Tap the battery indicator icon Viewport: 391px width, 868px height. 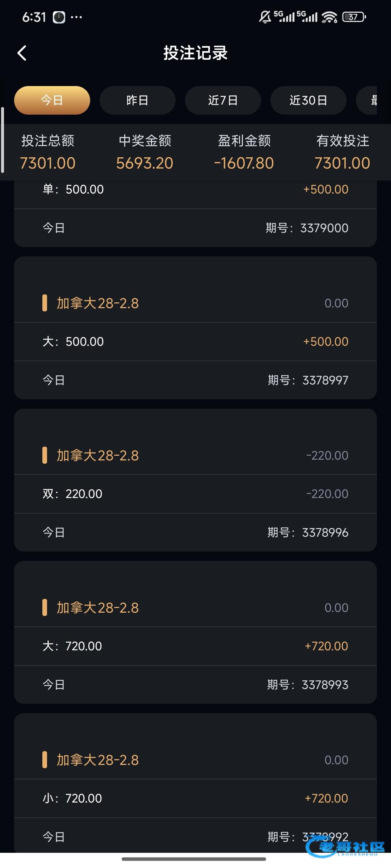click(354, 17)
